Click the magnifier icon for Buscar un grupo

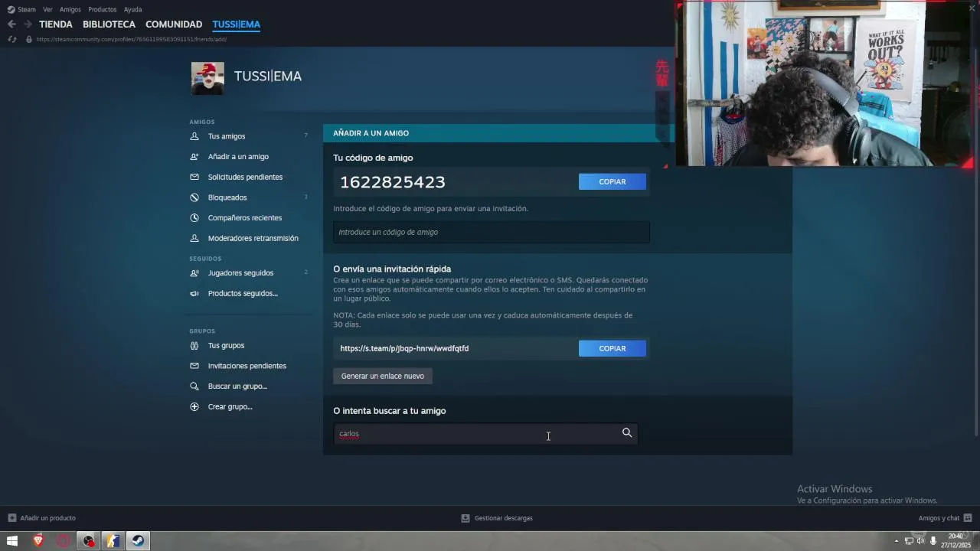194,386
